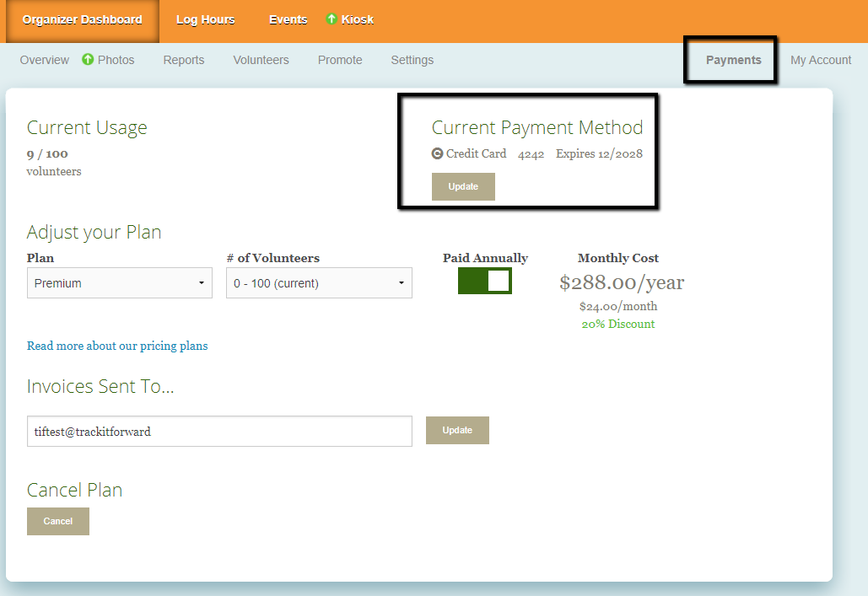This screenshot has height=596, width=868.
Task: Go to the Log Hours tab
Action: tap(205, 20)
